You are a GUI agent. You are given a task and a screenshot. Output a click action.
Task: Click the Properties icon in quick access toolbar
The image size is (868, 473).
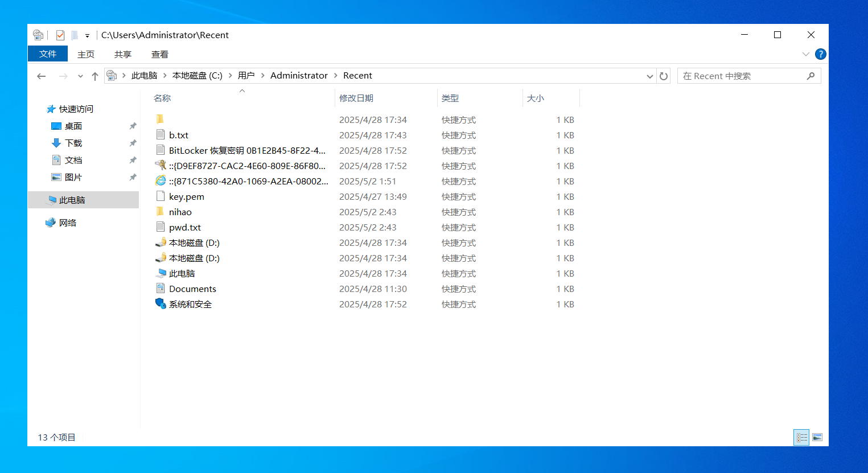point(60,35)
